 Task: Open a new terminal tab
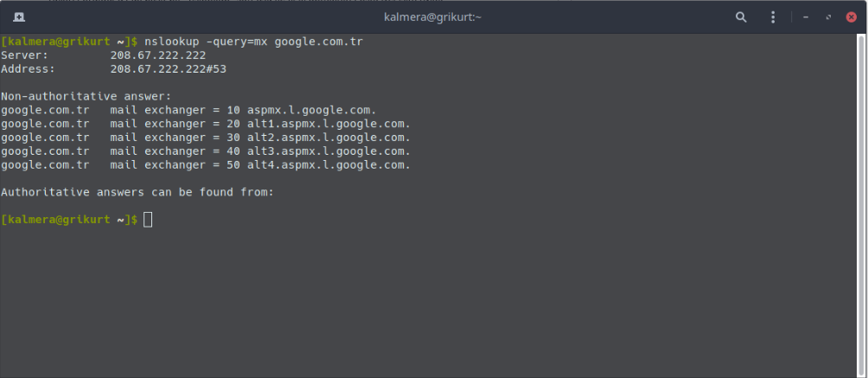coord(19,17)
